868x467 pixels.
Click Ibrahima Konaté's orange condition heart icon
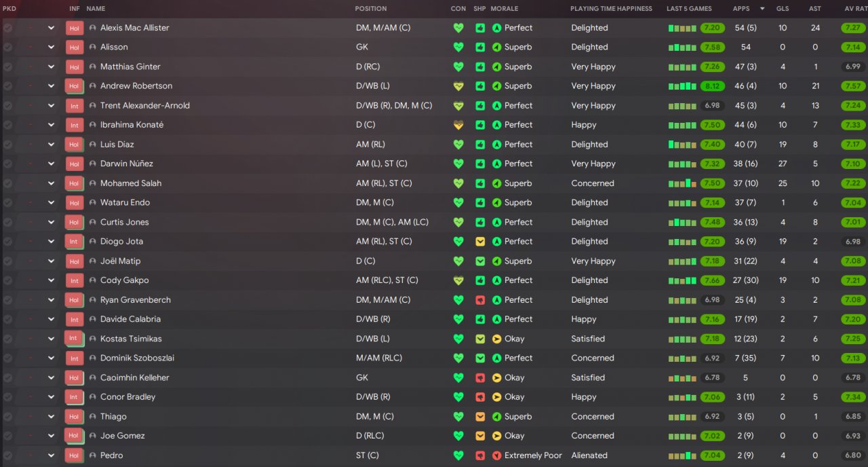click(458, 125)
